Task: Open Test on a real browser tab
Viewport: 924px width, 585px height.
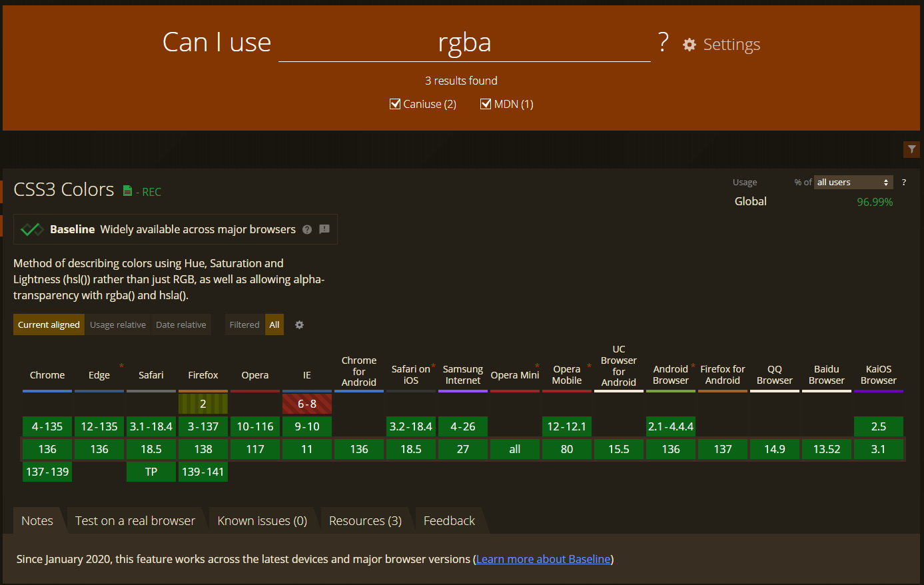Action: (135, 520)
